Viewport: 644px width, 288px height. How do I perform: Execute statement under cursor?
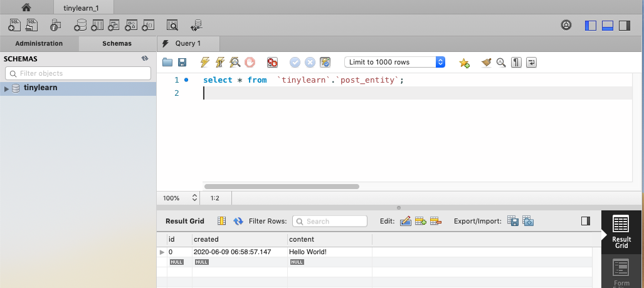[x=219, y=63]
